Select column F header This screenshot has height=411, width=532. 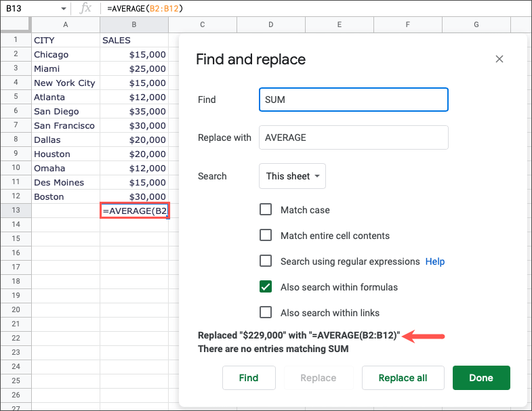tap(408, 24)
